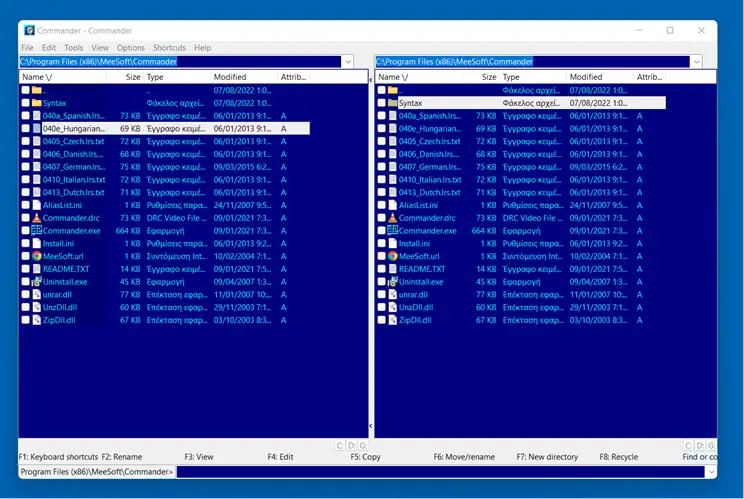Click F7: New directory button

click(547, 457)
